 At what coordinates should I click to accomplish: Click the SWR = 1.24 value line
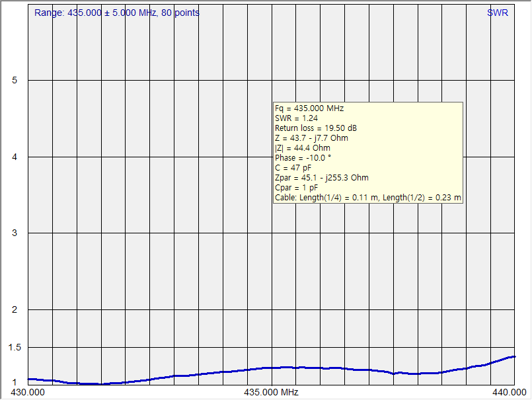click(295, 118)
